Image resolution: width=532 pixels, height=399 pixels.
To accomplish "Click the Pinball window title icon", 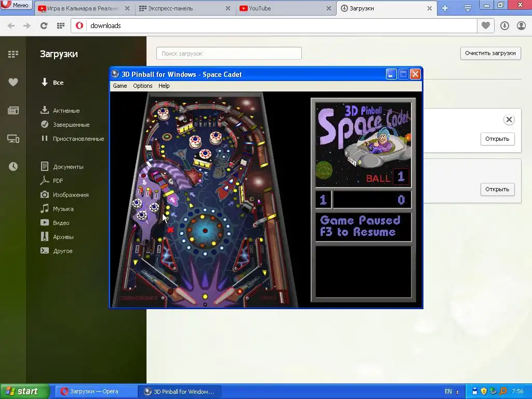I will (x=116, y=74).
